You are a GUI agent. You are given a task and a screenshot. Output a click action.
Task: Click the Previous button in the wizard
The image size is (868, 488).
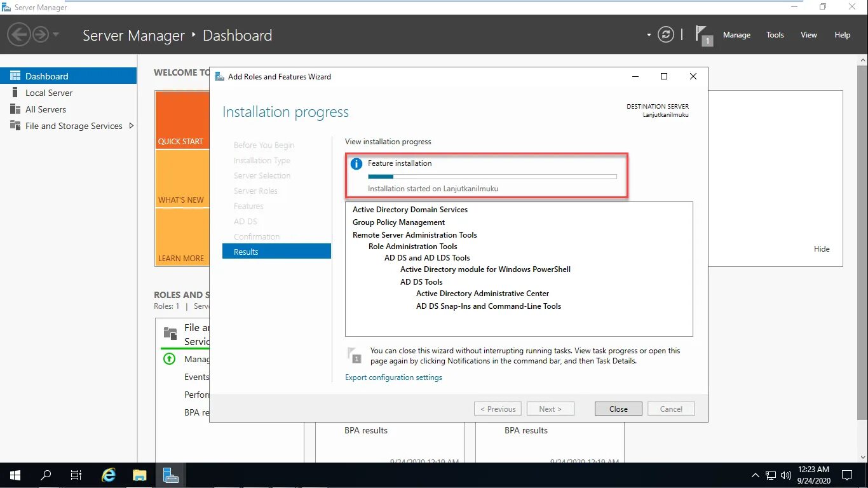click(498, 409)
